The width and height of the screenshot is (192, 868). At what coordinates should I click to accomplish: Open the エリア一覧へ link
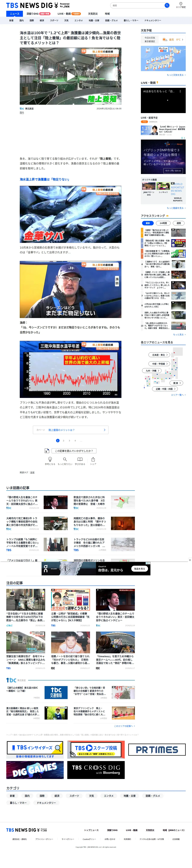[x=178, y=395]
